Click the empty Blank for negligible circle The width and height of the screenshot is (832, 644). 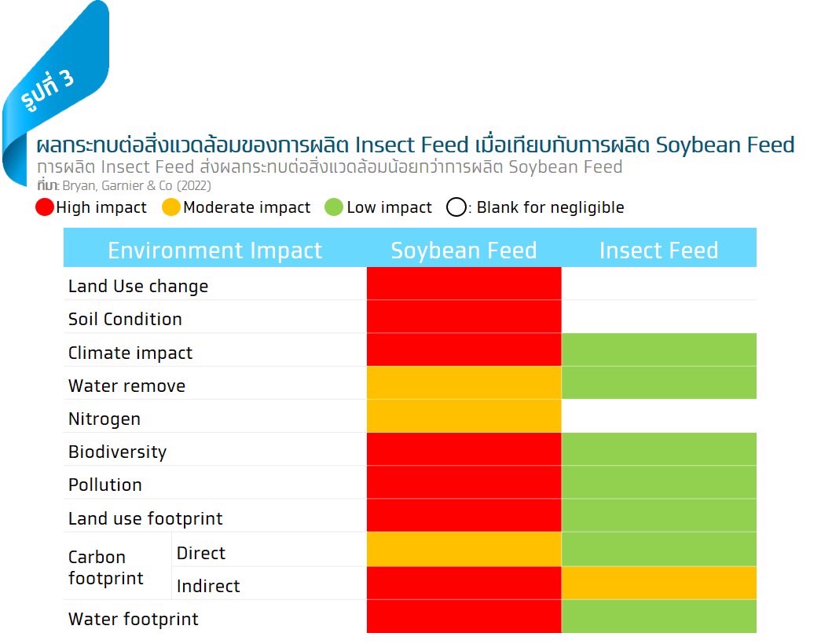(456, 207)
